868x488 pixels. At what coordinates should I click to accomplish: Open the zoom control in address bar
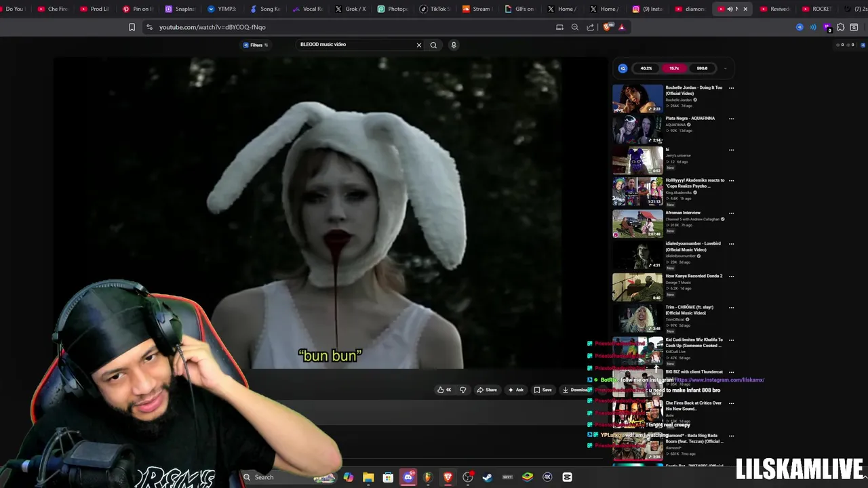[x=575, y=27]
